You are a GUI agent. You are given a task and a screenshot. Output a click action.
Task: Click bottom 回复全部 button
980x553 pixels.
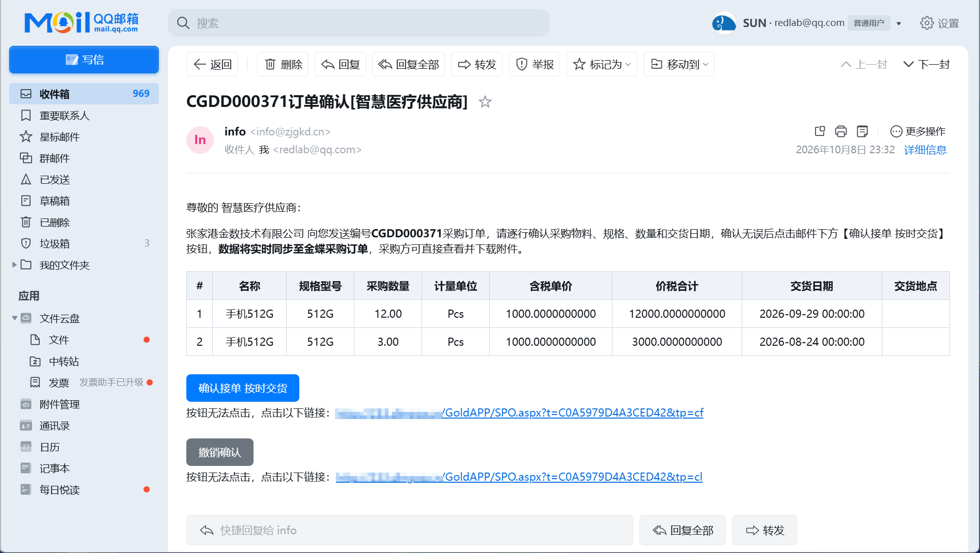click(683, 530)
